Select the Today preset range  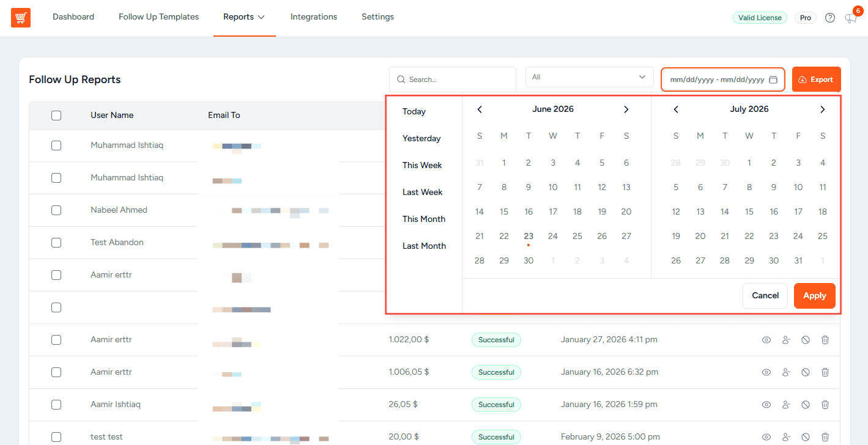[414, 111]
